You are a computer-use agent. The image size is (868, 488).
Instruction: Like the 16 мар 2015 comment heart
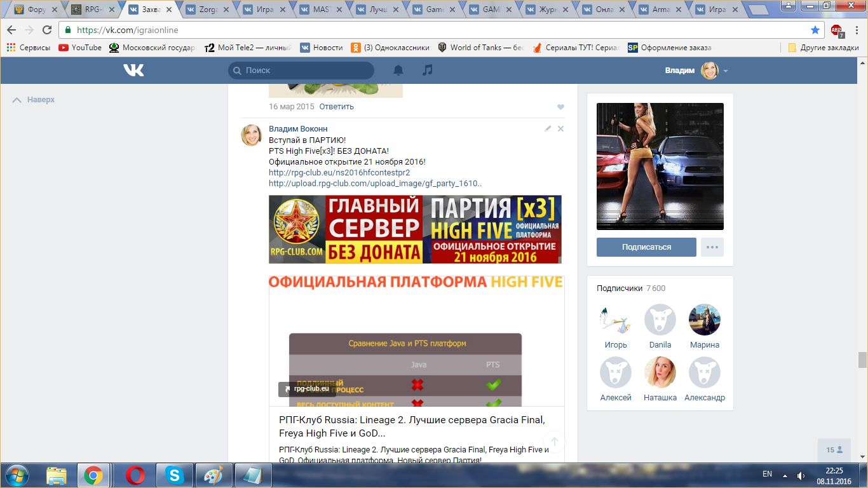[560, 107]
